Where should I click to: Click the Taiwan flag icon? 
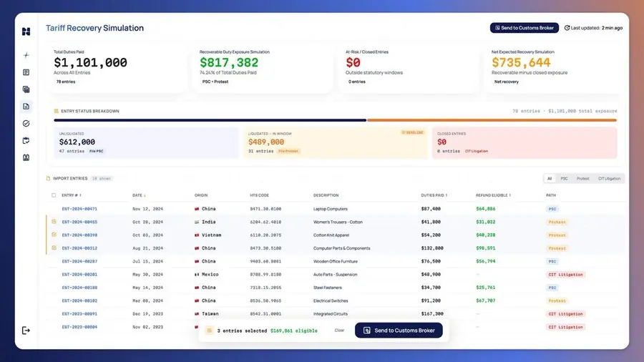[197, 314]
